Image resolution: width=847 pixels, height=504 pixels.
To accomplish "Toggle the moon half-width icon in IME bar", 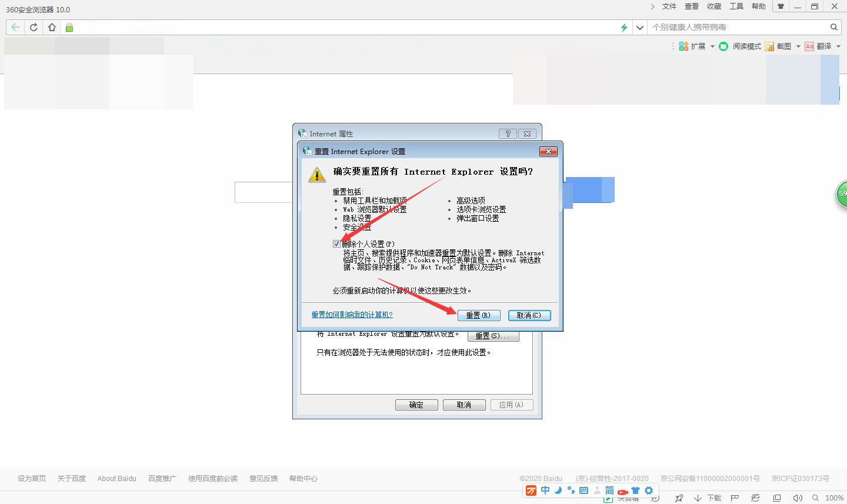I will [558, 490].
